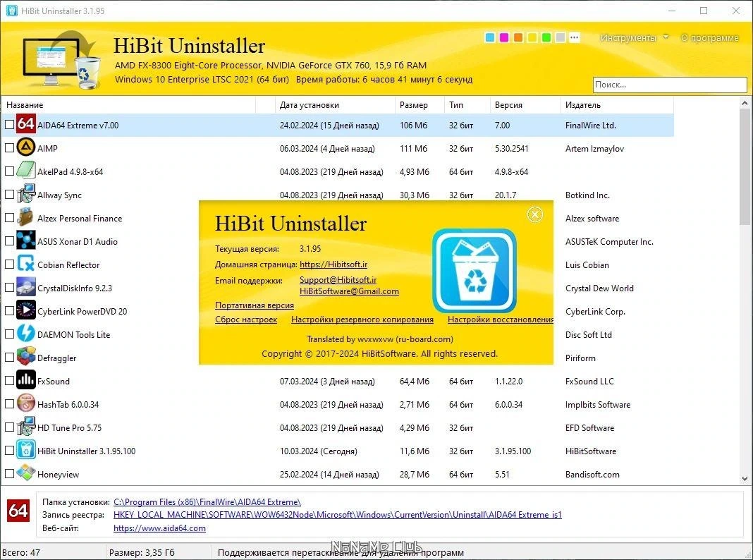The height and width of the screenshot is (560, 753).
Task: Close the About dialog with X
Action: [x=535, y=214]
